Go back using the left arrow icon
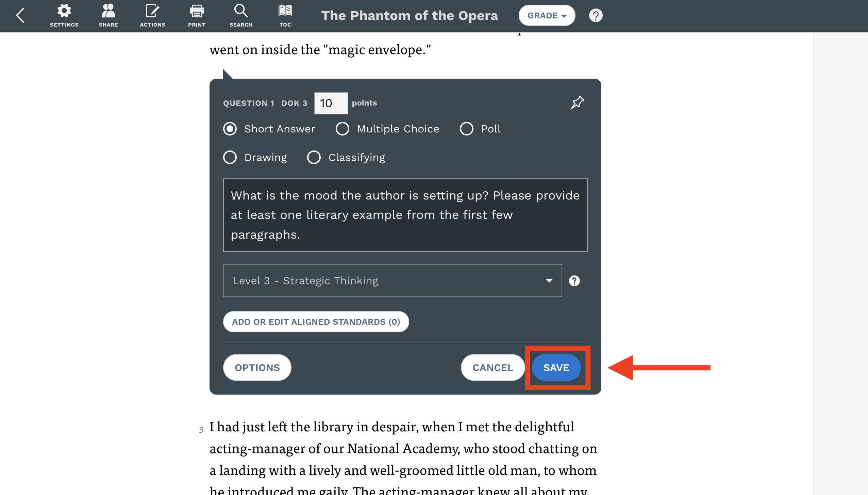The width and height of the screenshot is (868, 495). coord(20,15)
